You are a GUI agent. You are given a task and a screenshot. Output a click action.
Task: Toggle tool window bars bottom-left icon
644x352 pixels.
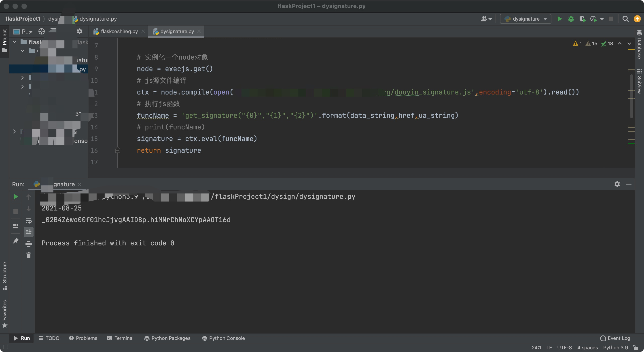tap(5, 348)
